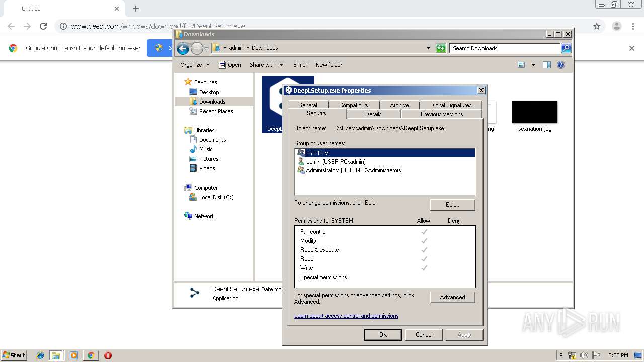This screenshot has height=362, width=644.
Task: Expand the Share with menu
Action: [266, 65]
